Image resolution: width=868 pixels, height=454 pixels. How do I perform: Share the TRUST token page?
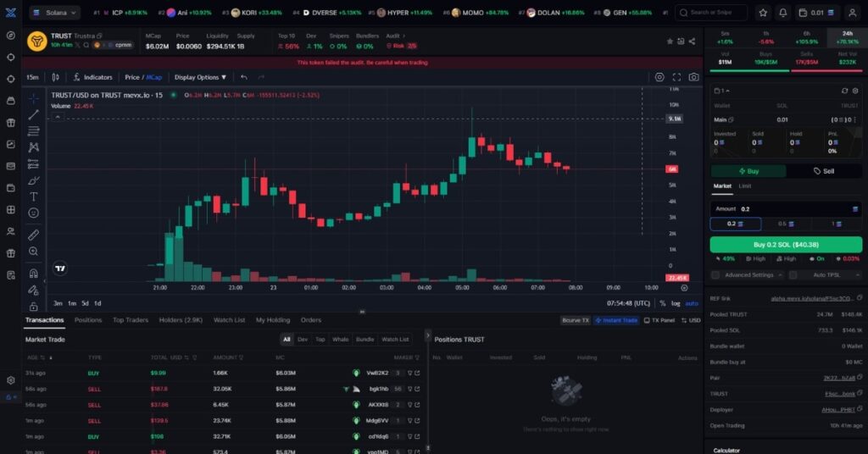(x=692, y=42)
